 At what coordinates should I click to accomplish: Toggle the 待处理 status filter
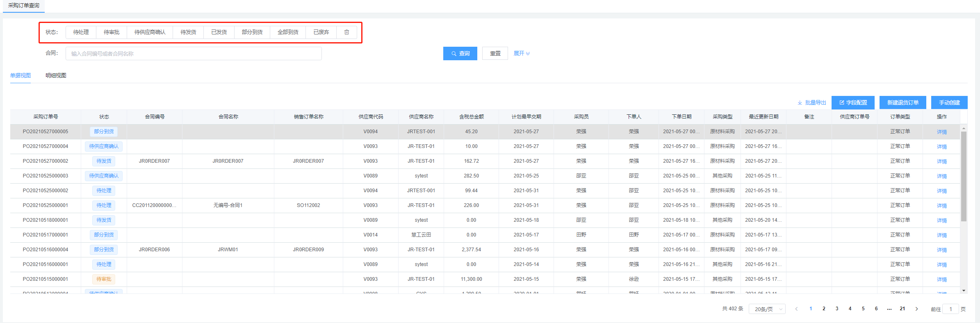click(81, 32)
